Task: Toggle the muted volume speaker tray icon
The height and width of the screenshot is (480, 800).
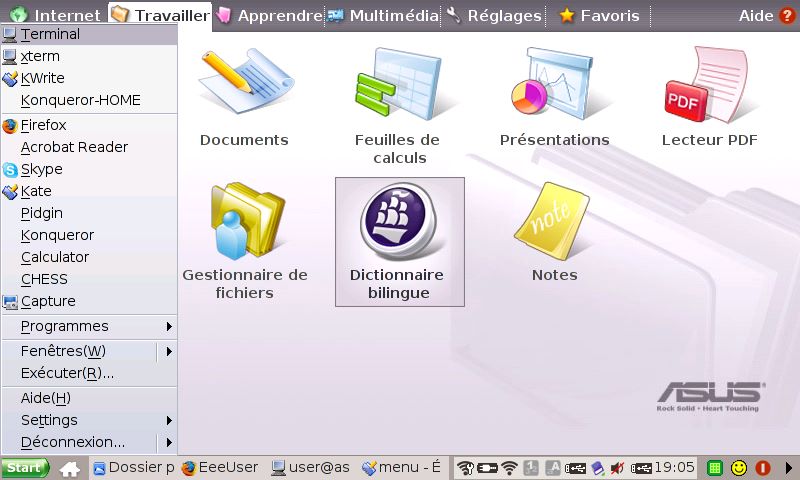Action: pos(618,467)
